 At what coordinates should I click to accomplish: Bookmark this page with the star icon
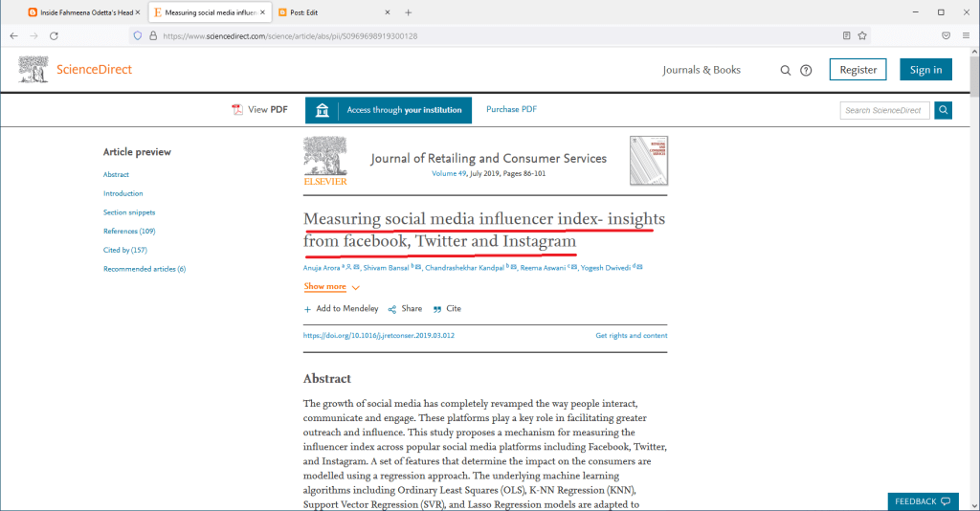coord(862,35)
